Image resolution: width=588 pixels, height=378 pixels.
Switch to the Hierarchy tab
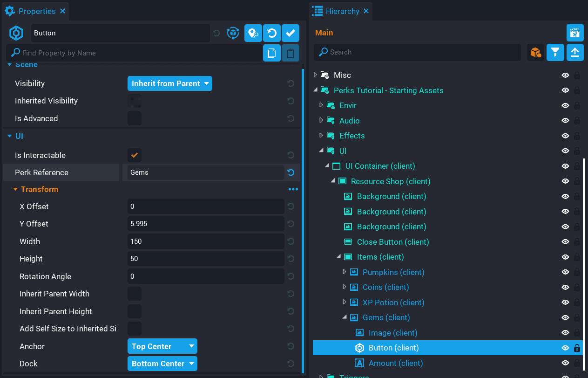click(x=342, y=11)
